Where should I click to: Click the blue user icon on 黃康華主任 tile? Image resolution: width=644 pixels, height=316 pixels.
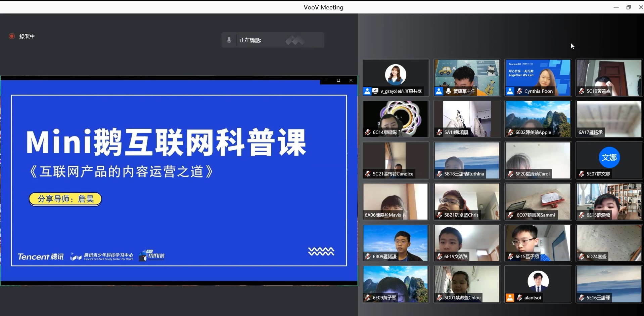pyautogui.click(x=439, y=91)
